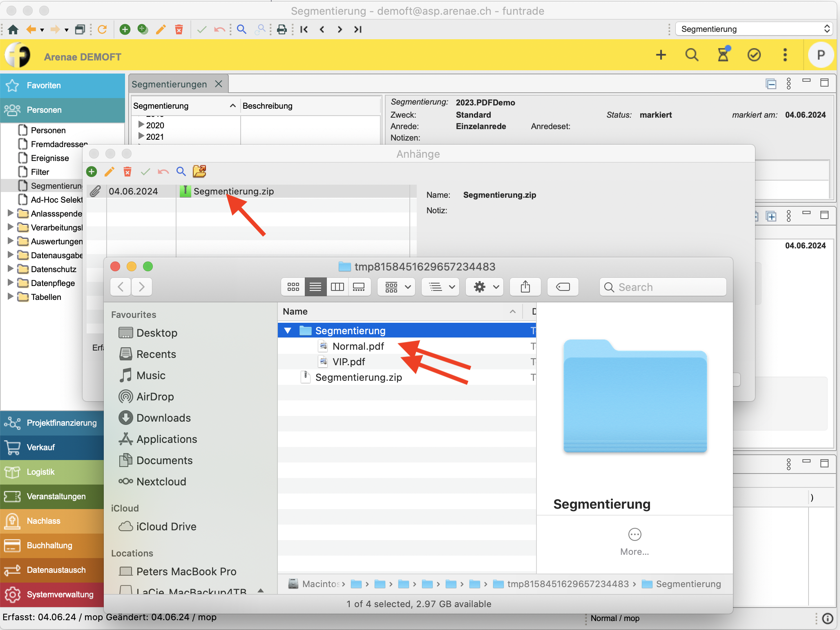Click the share icon in Finder toolbar
Image resolution: width=840 pixels, height=630 pixels.
[525, 287]
